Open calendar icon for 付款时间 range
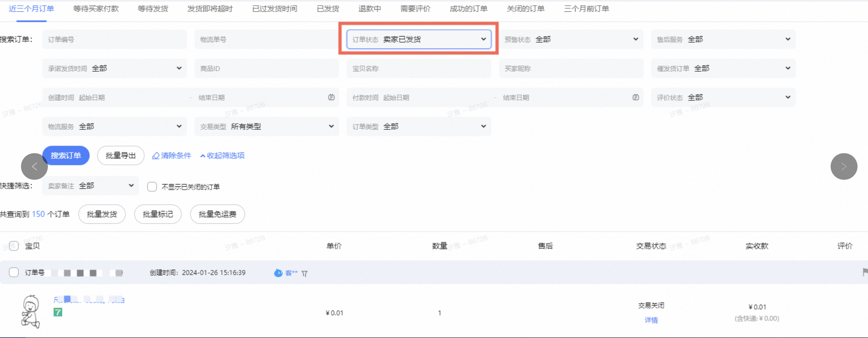 point(635,97)
